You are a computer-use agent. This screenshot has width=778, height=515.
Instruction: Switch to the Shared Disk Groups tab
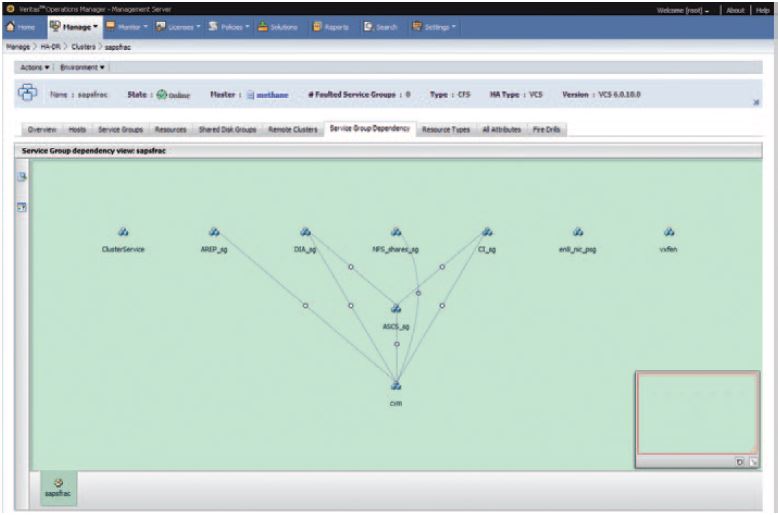228,129
